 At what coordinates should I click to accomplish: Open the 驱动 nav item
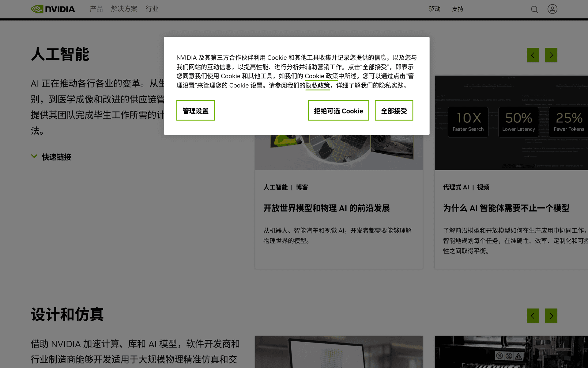click(435, 9)
